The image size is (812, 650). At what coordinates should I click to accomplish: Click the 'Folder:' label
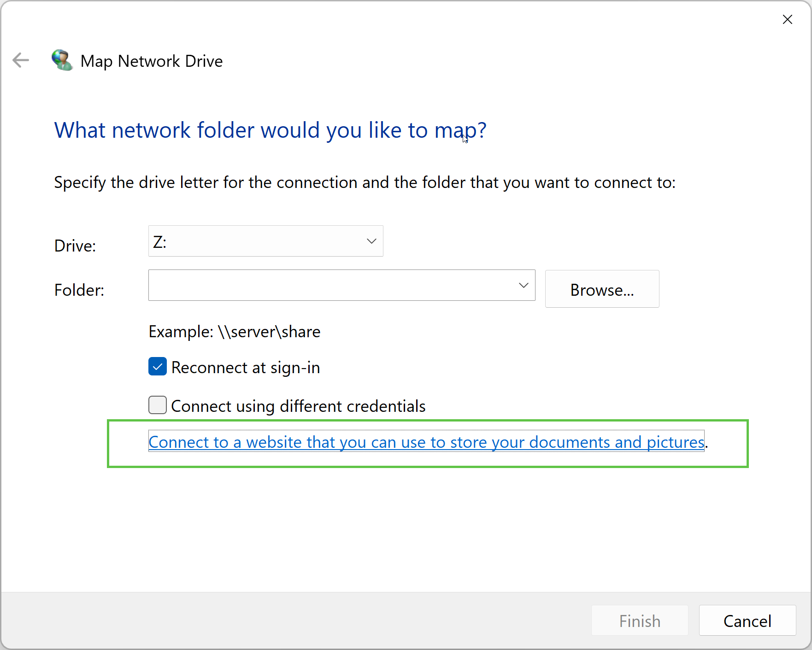79,290
